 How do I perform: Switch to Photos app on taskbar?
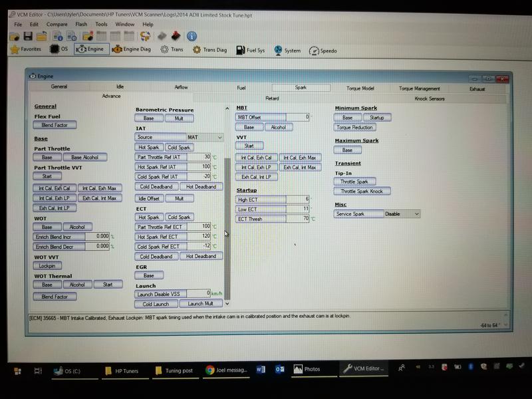314,369
